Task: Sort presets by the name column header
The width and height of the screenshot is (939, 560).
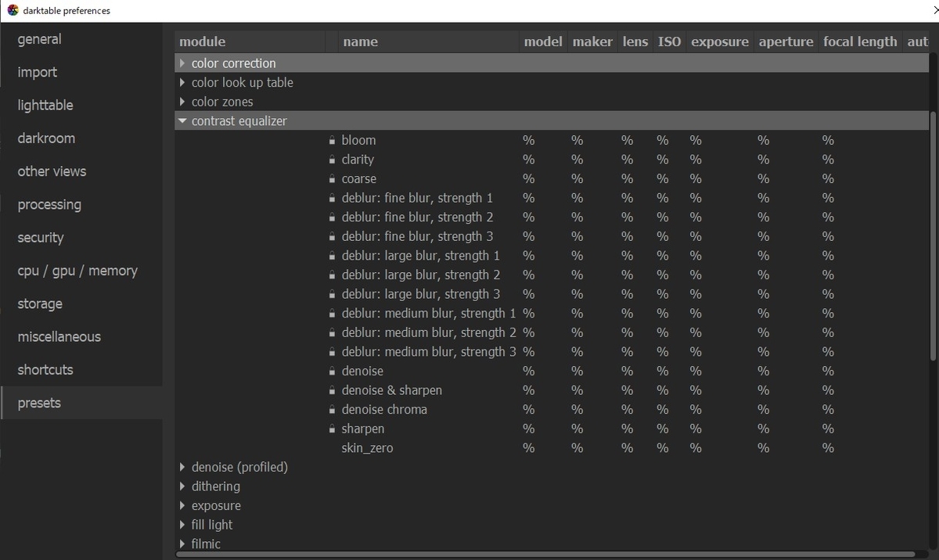Action: (x=430, y=42)
